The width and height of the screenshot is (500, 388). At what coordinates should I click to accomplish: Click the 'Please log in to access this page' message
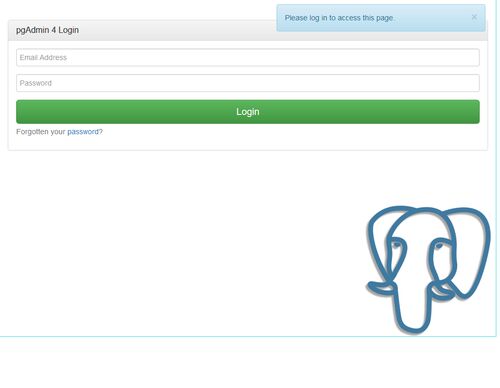pyautogui.click(x=339, y=18)
